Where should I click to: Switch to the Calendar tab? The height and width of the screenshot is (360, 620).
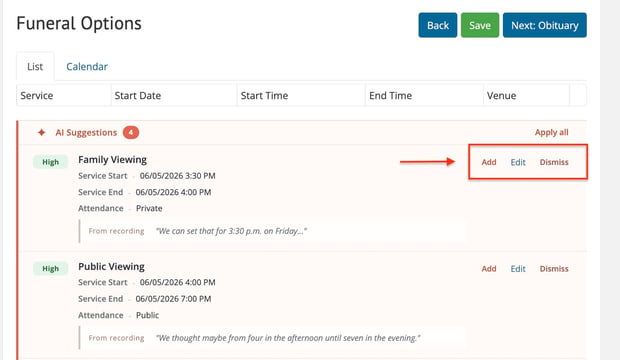point(87,66)
